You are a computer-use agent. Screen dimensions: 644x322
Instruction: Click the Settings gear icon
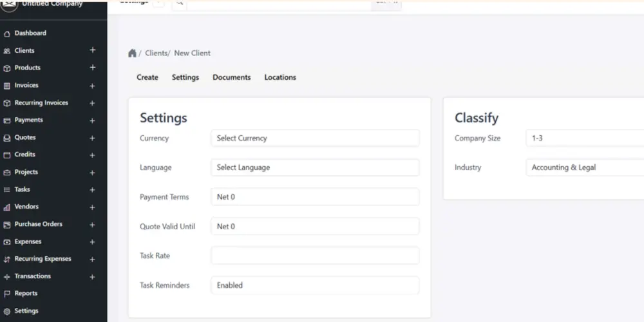click(x=6, y=312)
